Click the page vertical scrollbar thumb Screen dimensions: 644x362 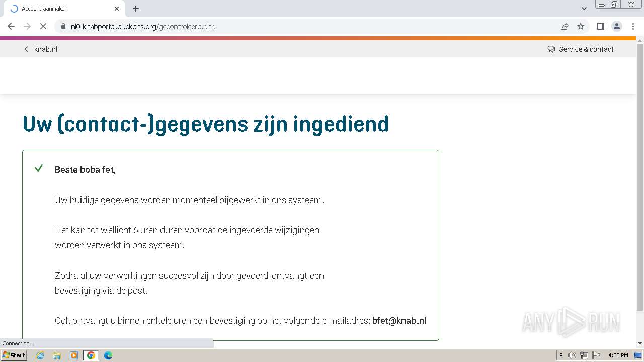click(x=640, y=177)
